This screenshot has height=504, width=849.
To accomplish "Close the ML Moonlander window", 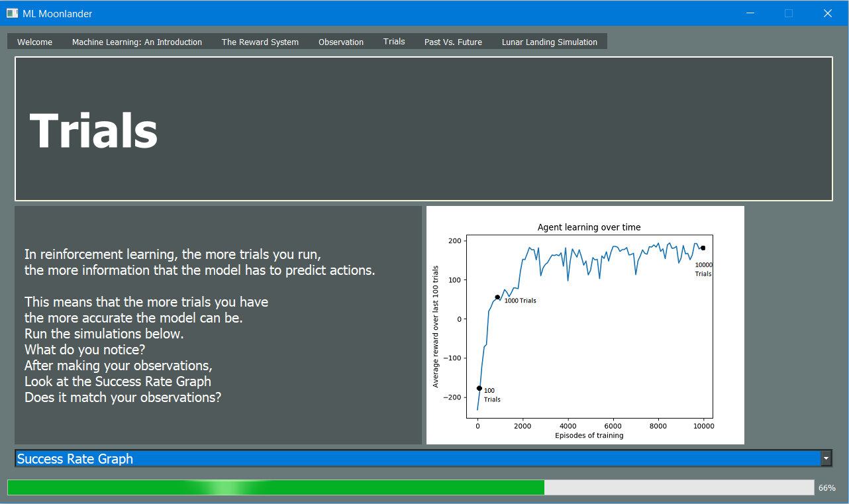I will pyautogui.click(x=828, y=13).
